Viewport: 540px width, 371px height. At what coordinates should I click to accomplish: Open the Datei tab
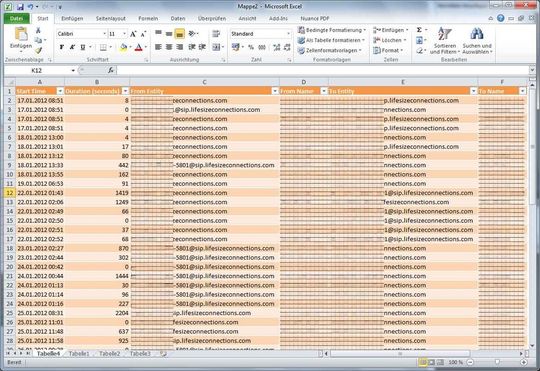[x=17, y=19]
